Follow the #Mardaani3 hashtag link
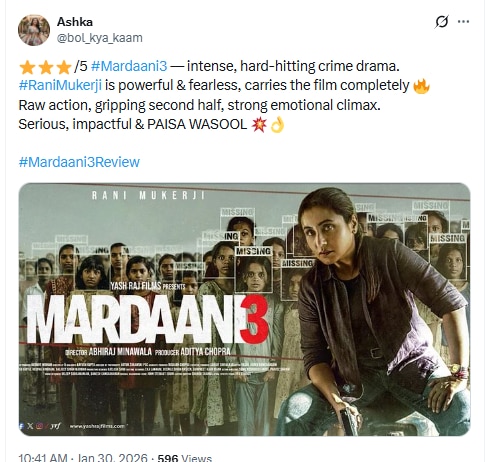This screenshot has height=462, width=485. pos(129,66)
